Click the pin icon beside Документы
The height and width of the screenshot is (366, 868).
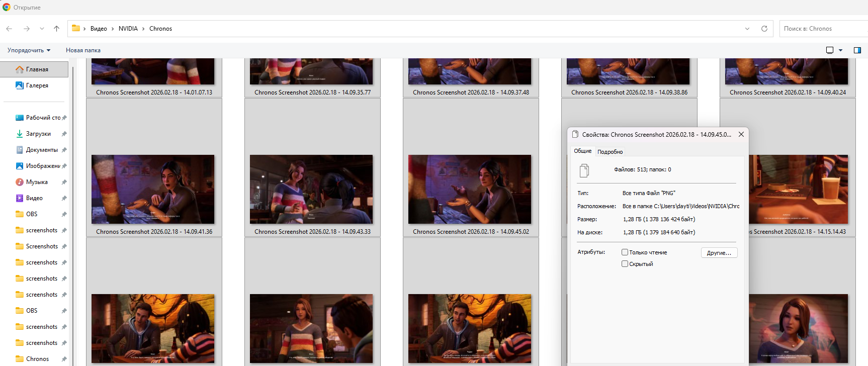click(x=64, y=150)
